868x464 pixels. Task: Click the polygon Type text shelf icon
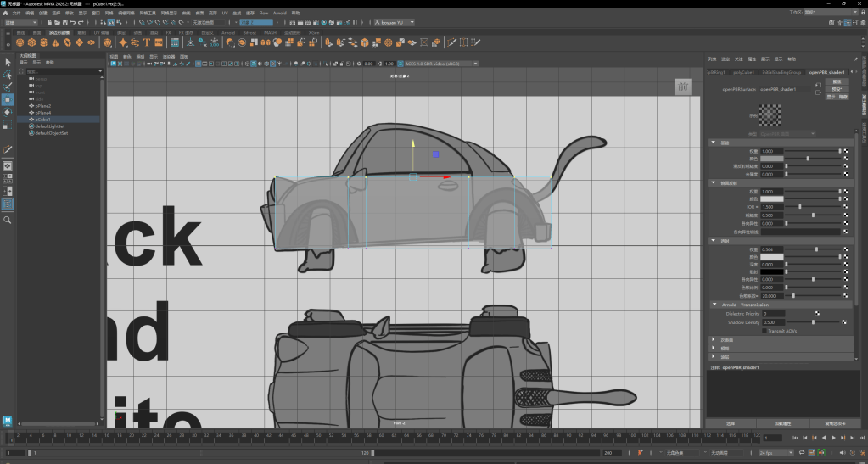pyautogui.click(x=147, y=42)
